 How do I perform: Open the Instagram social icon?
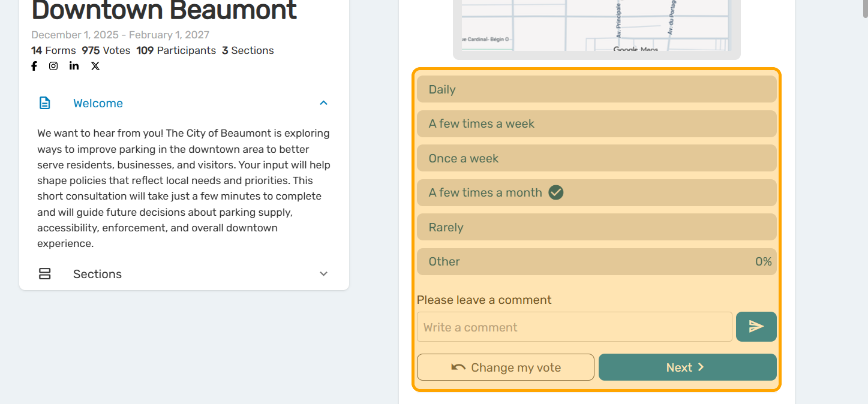point(53,66)
